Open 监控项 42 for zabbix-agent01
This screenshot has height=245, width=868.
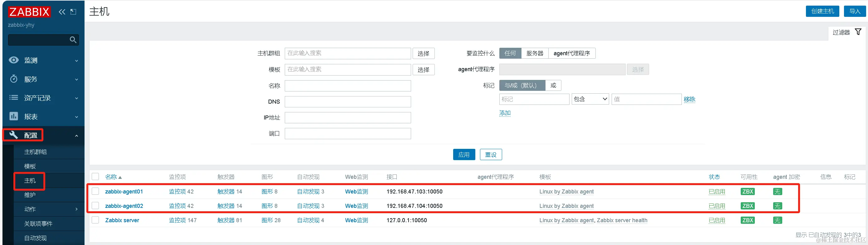tap(177, 191)
